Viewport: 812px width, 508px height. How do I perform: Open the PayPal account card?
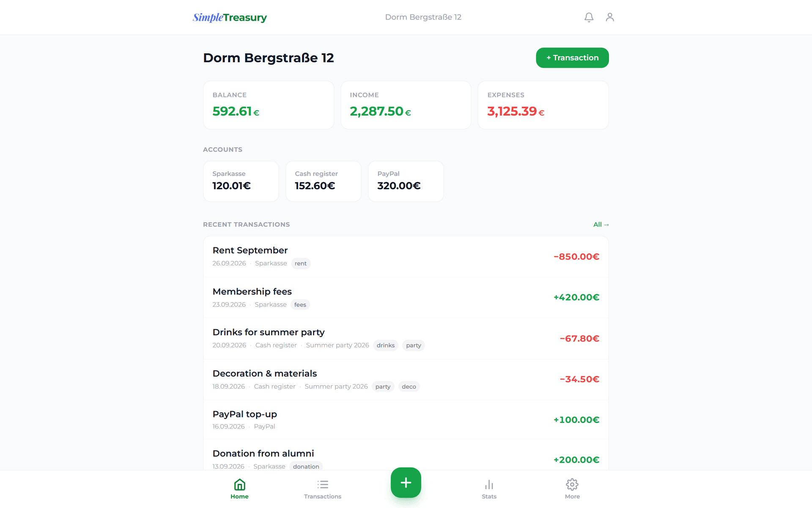[406, 181]
